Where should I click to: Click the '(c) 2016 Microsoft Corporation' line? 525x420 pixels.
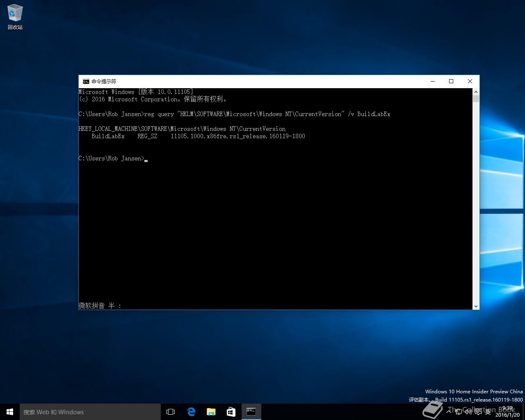(x=153, y=99)
